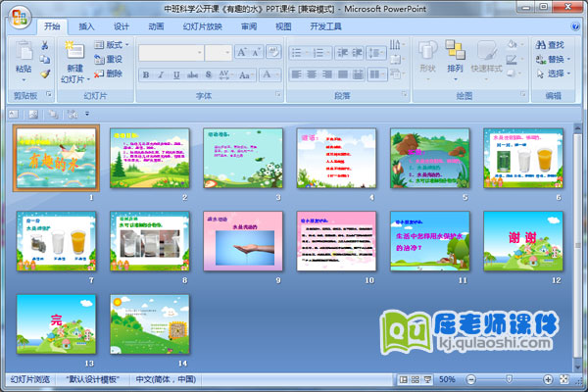Toggle Italic formatting
Viewport: 588px width, 392px height.
[161, 75]
